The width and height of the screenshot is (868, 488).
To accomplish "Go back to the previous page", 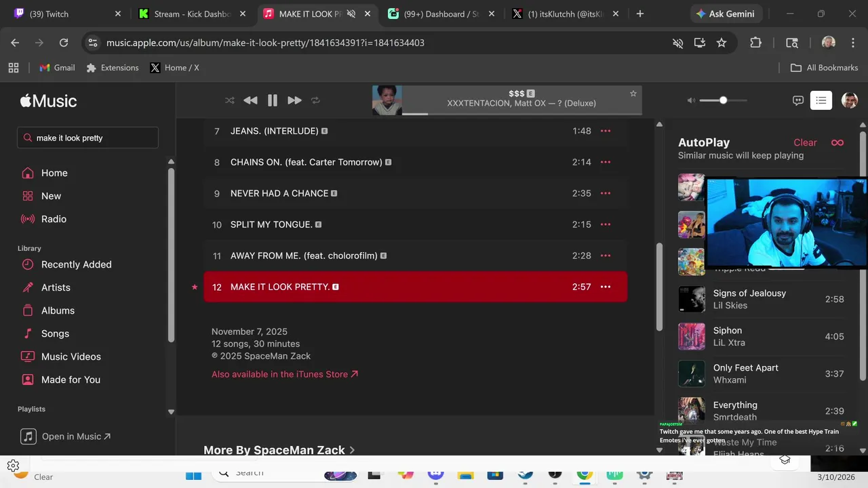I will click(15, 43).
